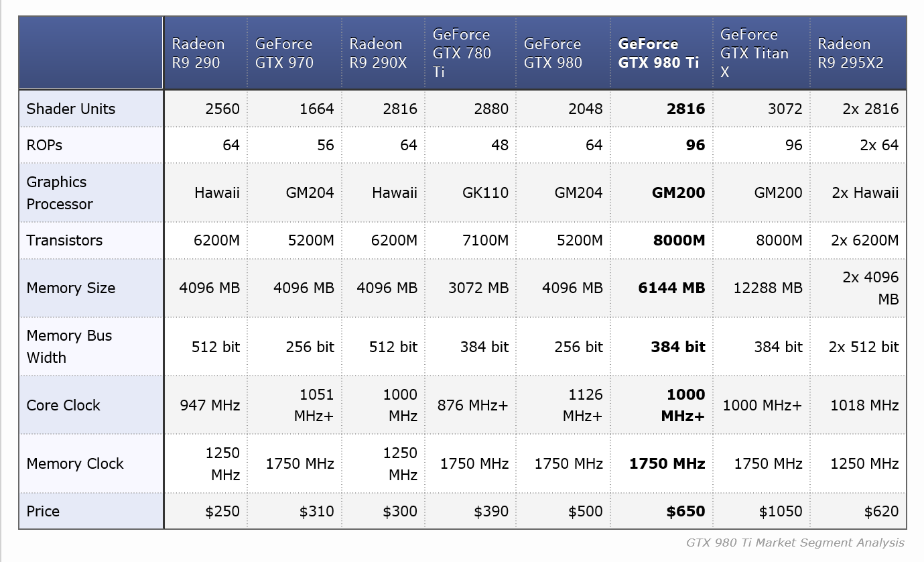Click the Price row label

(43, 511)
